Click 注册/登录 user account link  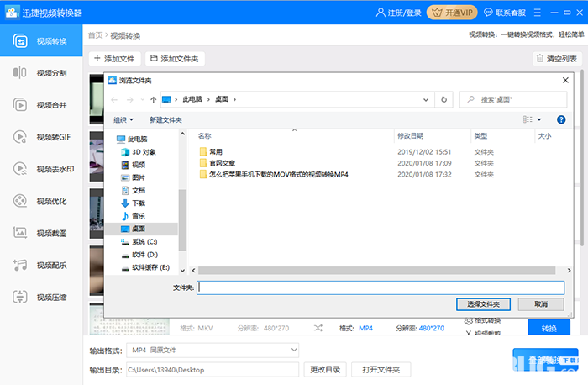(399, 13)
